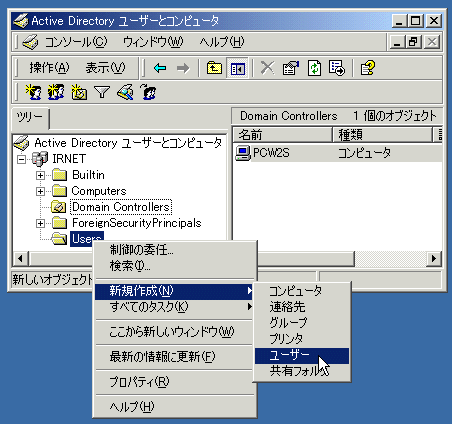Choose 検索(I)... from context menu
Viewport: 452px width, 424px height.
click(x=175, y=266)
